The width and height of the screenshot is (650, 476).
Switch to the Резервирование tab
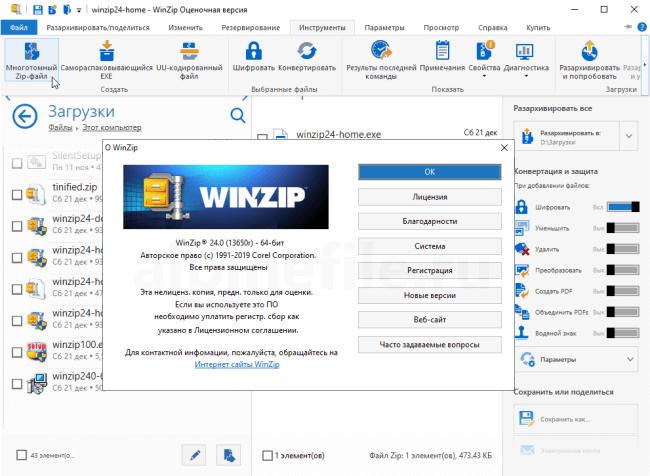click(250, 28)
